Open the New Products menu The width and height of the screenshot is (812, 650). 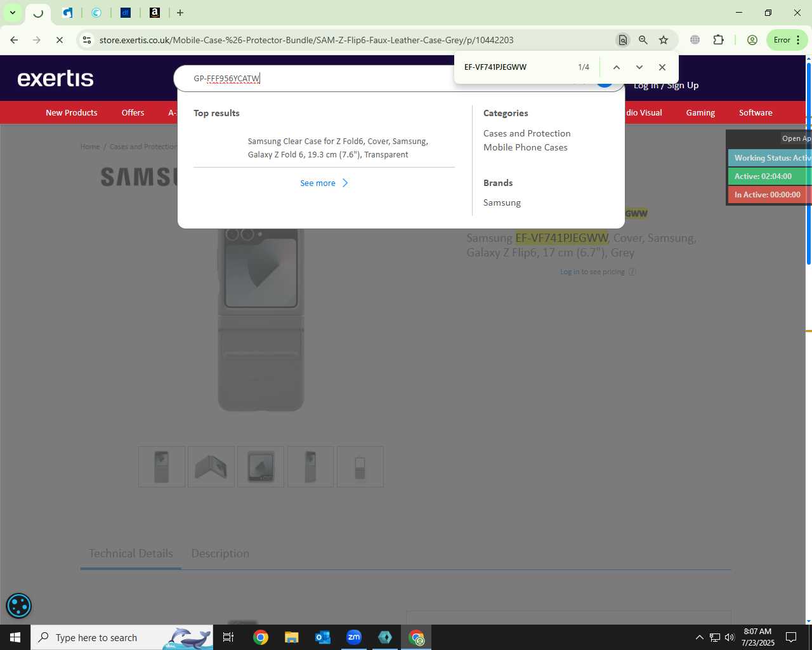[72, 112]
